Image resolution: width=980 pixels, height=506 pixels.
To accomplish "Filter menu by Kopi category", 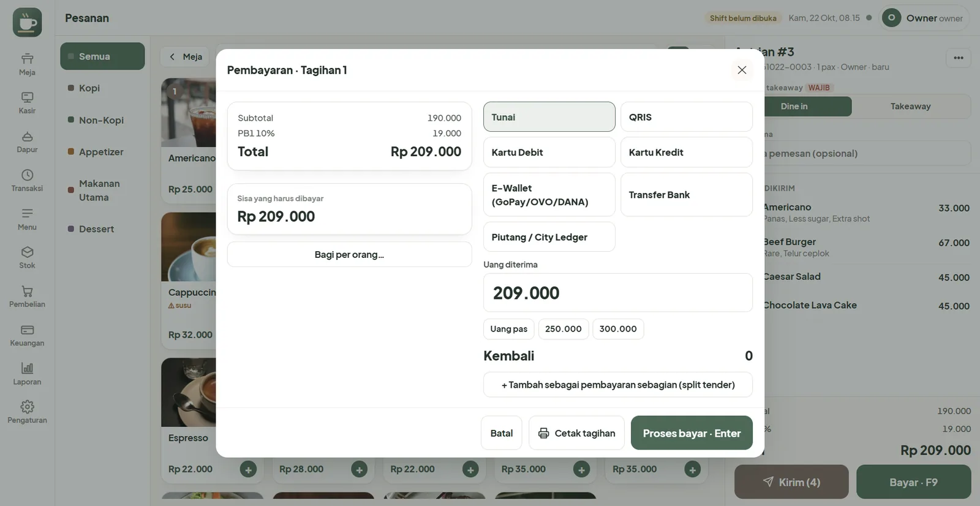I will (x=102, y=88).
